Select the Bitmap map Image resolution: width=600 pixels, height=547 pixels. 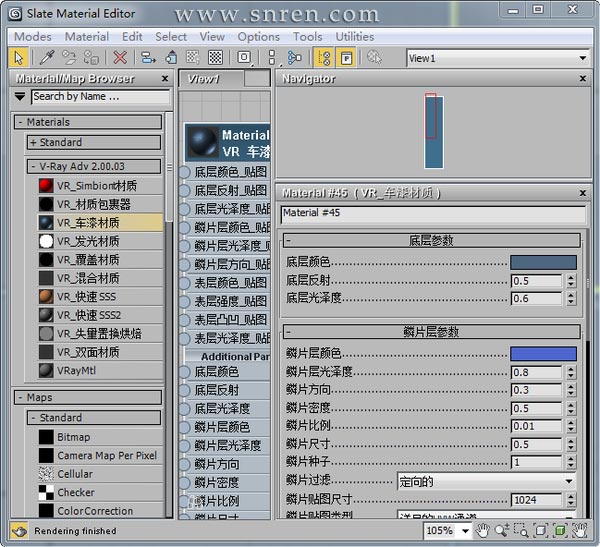point(100,437)
